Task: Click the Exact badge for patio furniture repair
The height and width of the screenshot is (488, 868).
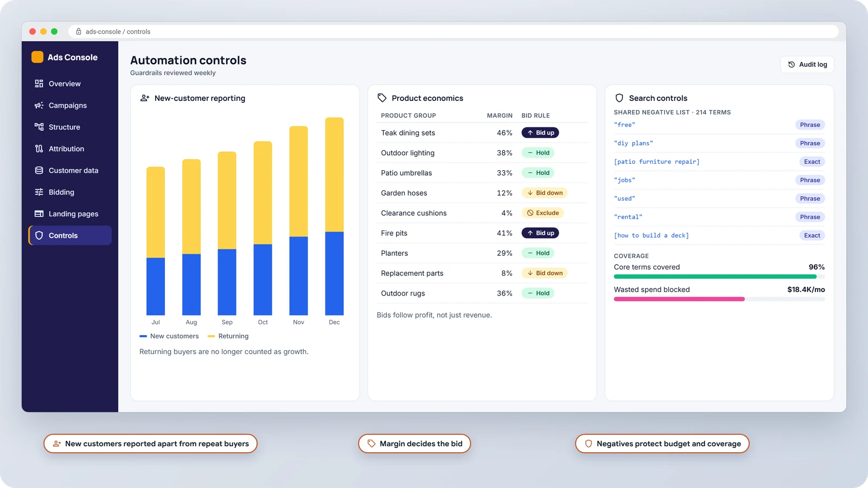Action: 812,162
